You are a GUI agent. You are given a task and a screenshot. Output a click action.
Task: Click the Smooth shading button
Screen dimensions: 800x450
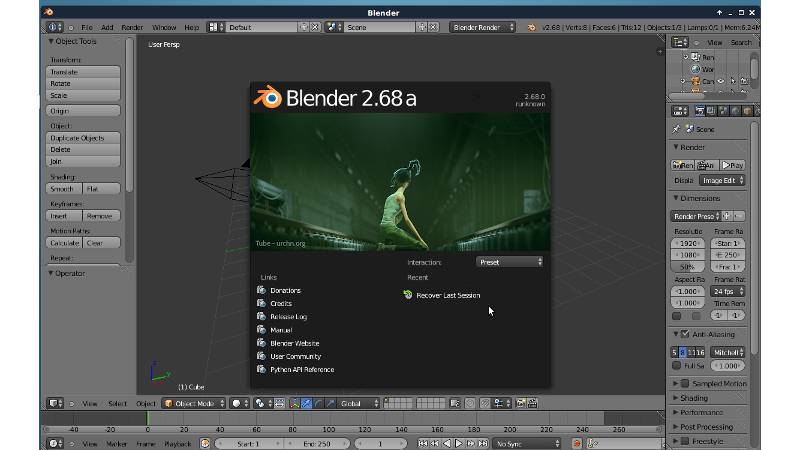[x=64, y=189]
